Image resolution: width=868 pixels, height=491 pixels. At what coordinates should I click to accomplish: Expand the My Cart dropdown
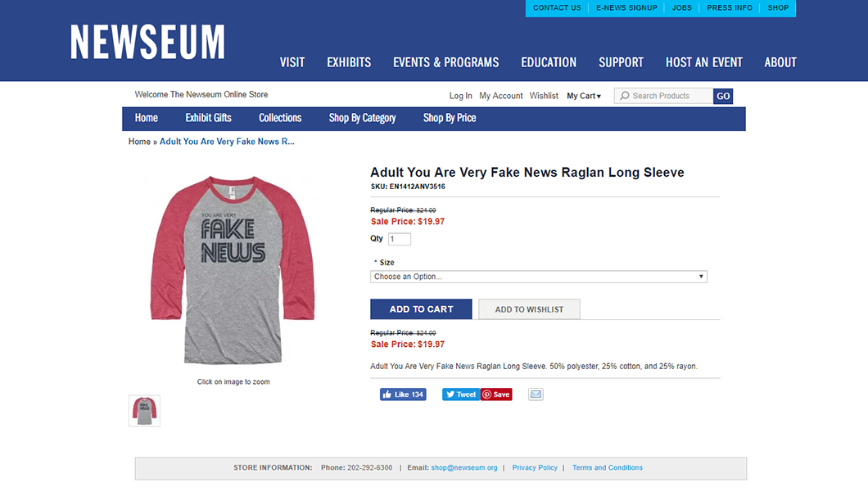tap(583, 96)
